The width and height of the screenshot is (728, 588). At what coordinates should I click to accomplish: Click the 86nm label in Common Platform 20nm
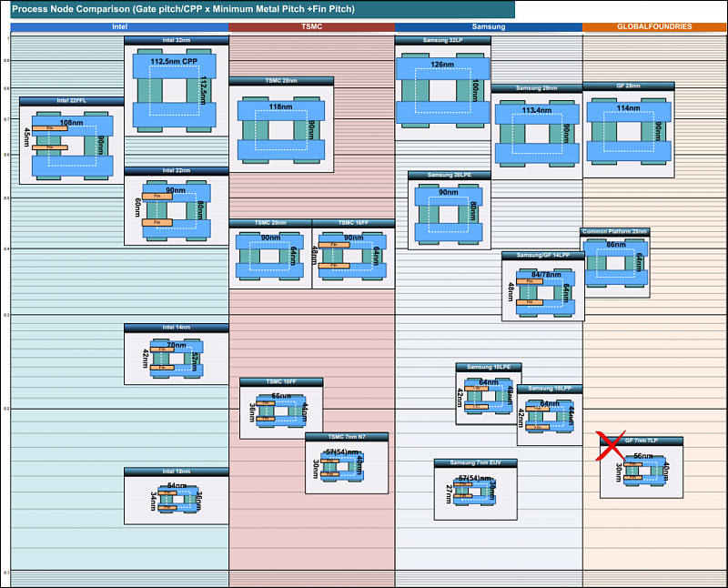click(616, 244)
